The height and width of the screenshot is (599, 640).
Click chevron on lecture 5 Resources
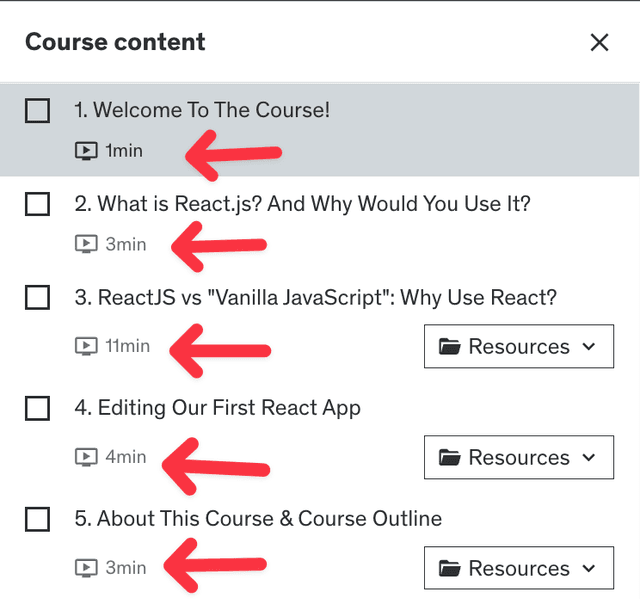pyautogui.click(x=589, y=569)
